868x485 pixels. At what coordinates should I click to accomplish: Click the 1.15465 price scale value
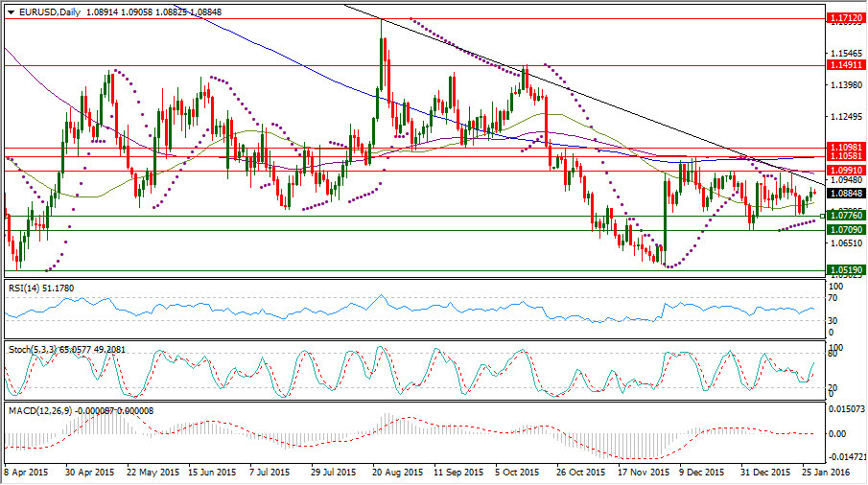846,53
